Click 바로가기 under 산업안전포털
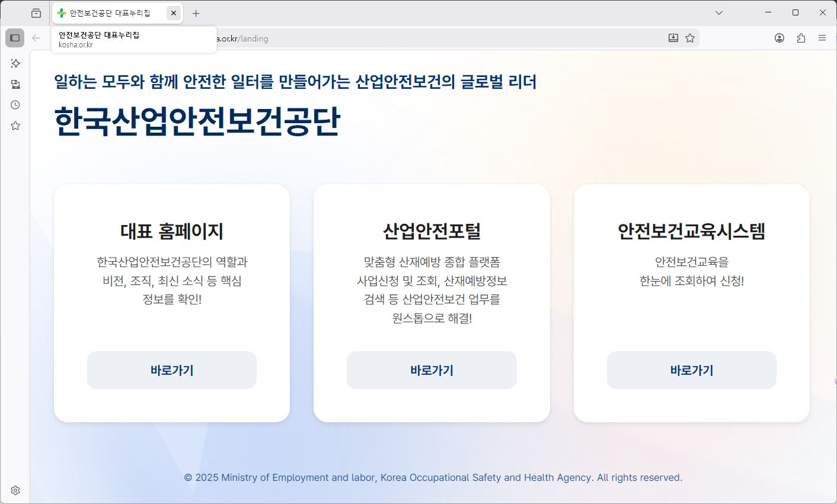Viewport: 837px width, 504px height. (432, 370)
